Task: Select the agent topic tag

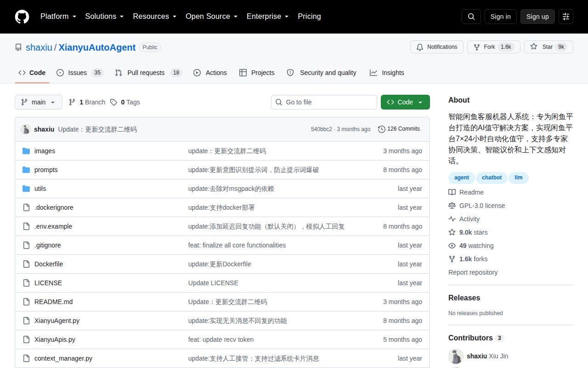Action: coord(462,178)
